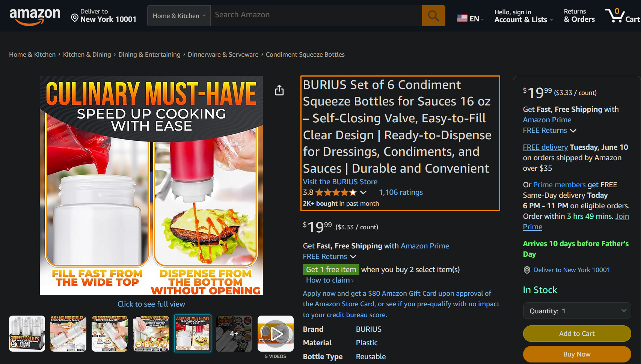Click the orange search magnifier button

tap(433, 16)
